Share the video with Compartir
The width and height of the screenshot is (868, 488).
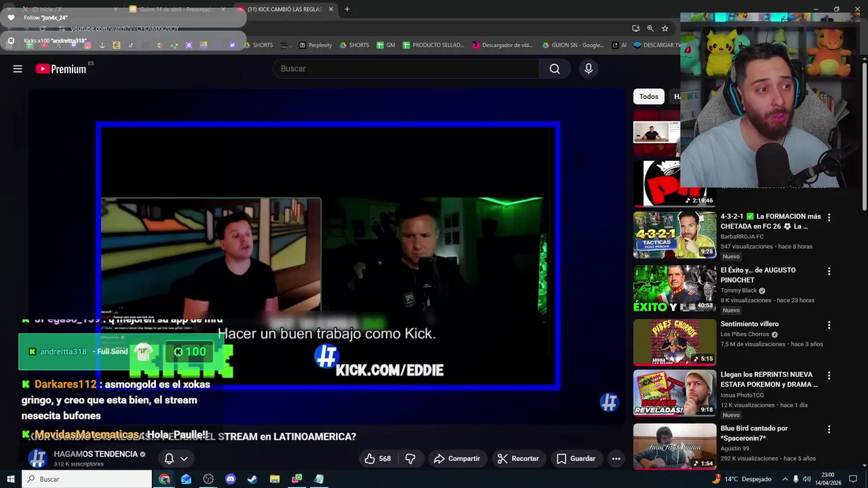tap(457, 459)
